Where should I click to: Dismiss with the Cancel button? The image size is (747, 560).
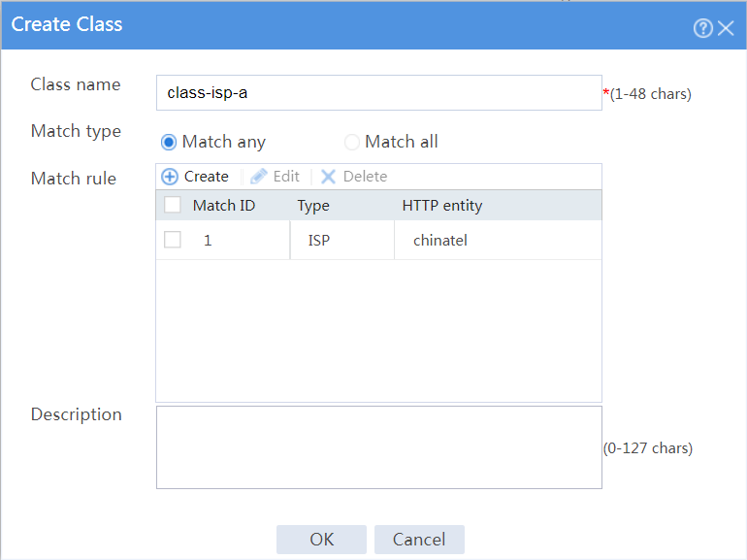pyautogui.click(x=419, y=540)
